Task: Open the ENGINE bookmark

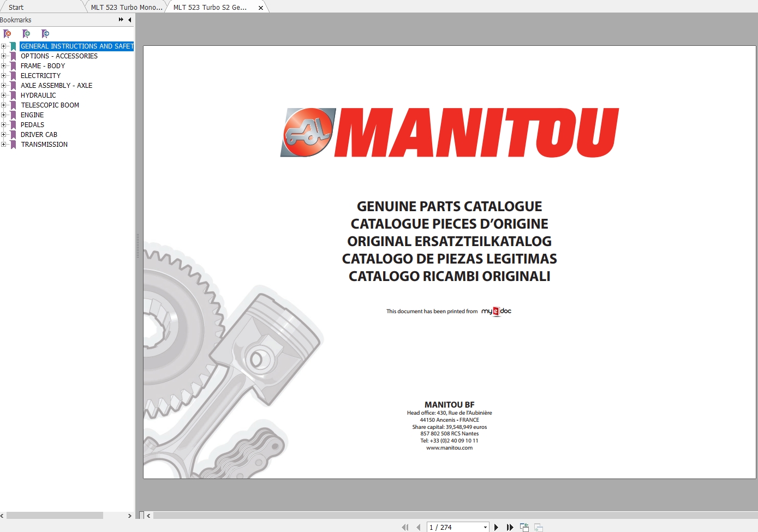Action: [32, 115]
